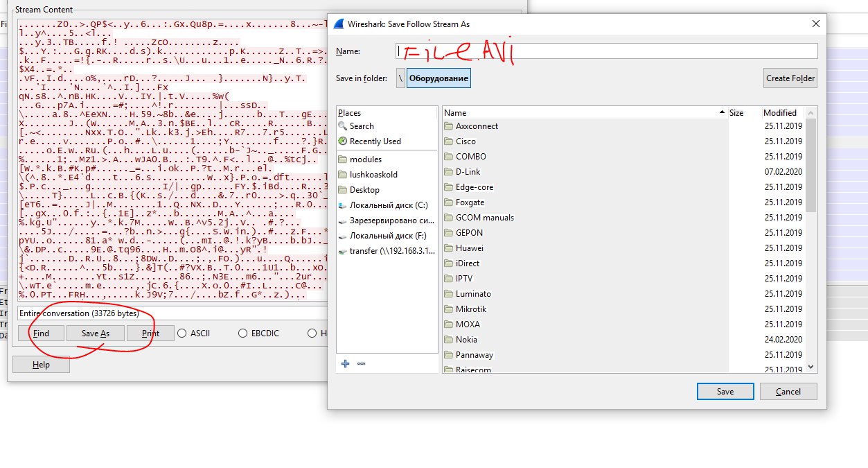Click the Recently Used clock icon
Image resolution: width=868 pixels, height=468 pixels.
[342, 141]
